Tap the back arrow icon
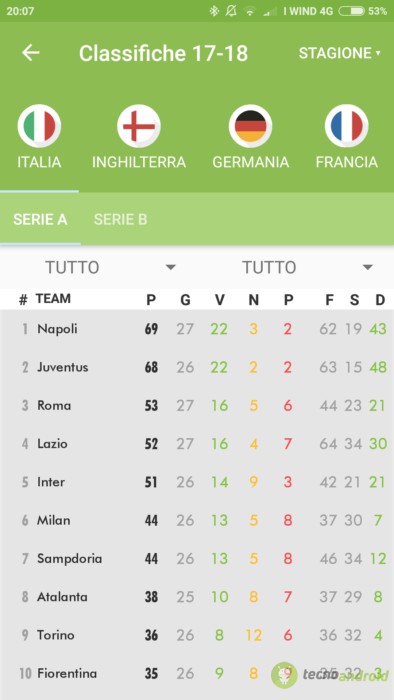The width and height of the screenshot is (394, 700). (31, 53)
